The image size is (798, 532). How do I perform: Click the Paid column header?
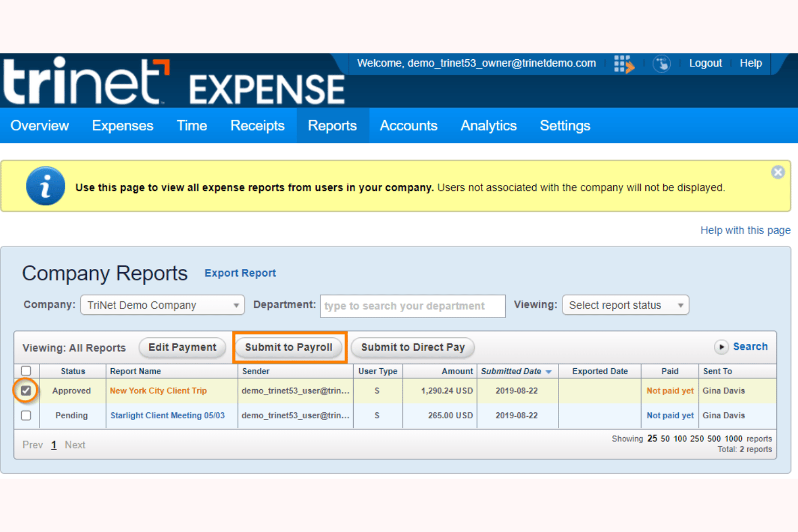(670, 371)
